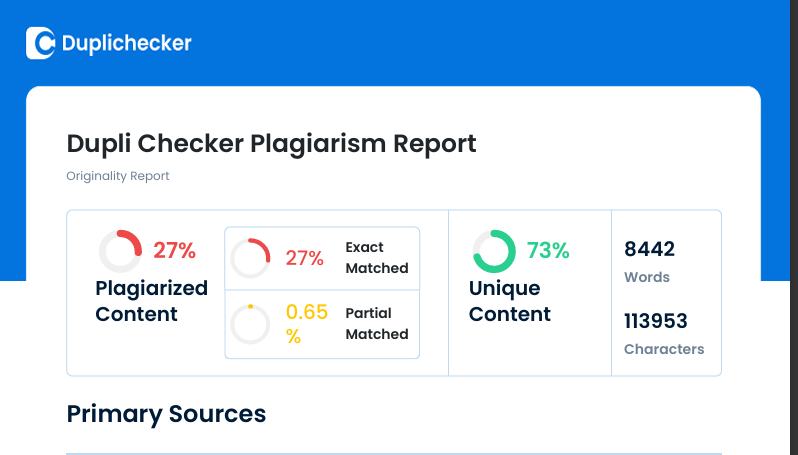
Task: Click the yellow partial matched ring icon
Action: click(x=250, y=324)
